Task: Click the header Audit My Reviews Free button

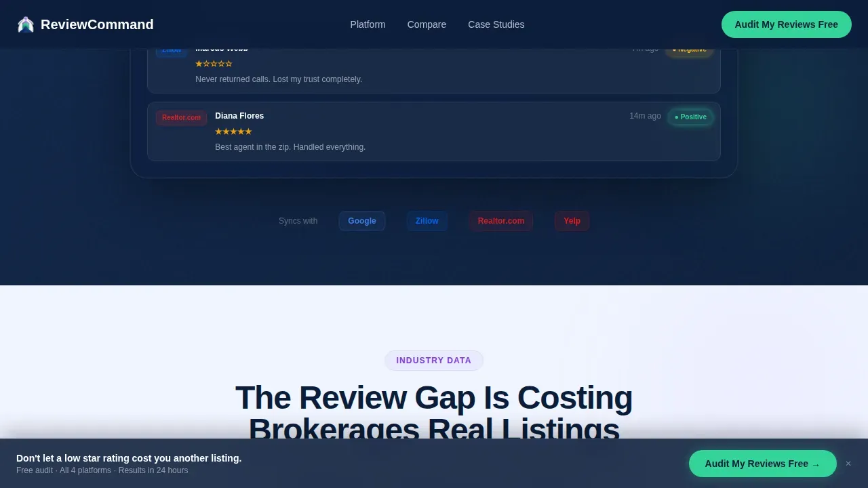Action: (x=786, y=24)
